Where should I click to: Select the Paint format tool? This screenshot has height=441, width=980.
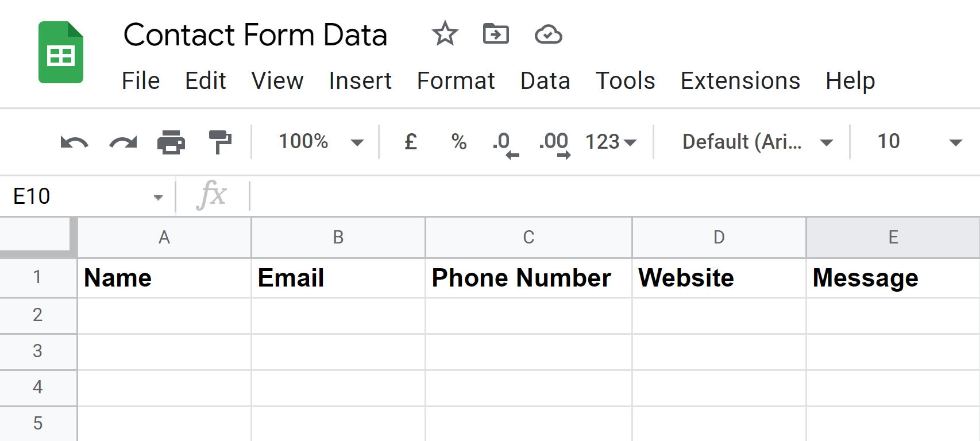(x=221, y=141)
